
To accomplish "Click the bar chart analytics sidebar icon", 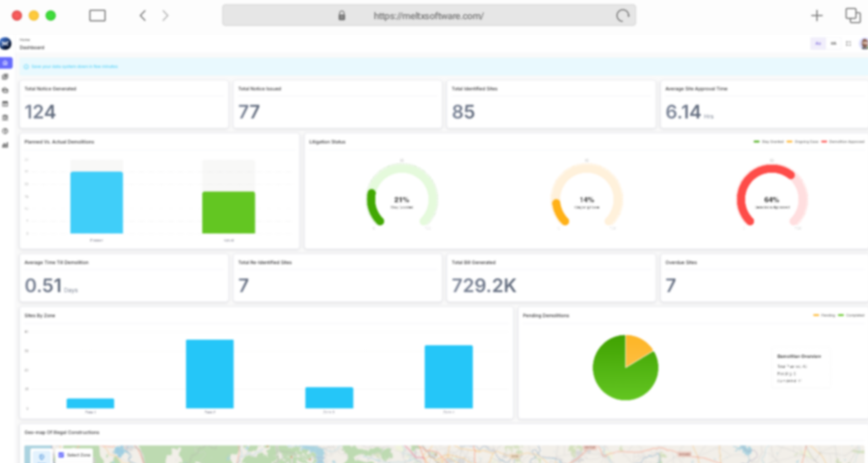I will pyautogui.click(x=5, y=145).
